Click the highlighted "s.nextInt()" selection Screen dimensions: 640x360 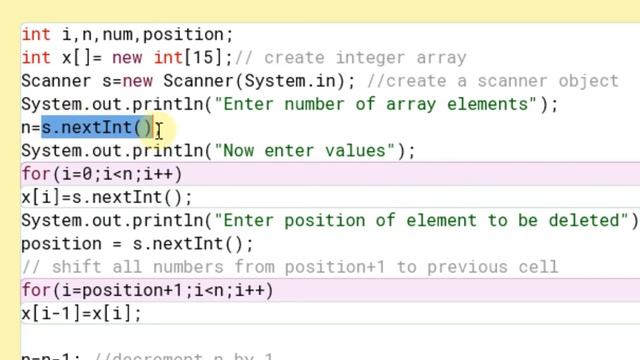click(x=97, y=128)
